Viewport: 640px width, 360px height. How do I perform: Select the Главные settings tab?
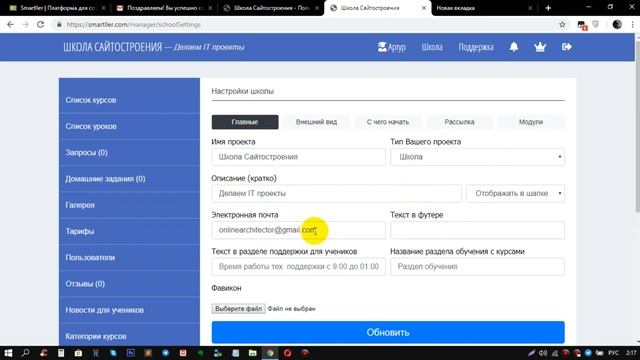pos(245,122)
